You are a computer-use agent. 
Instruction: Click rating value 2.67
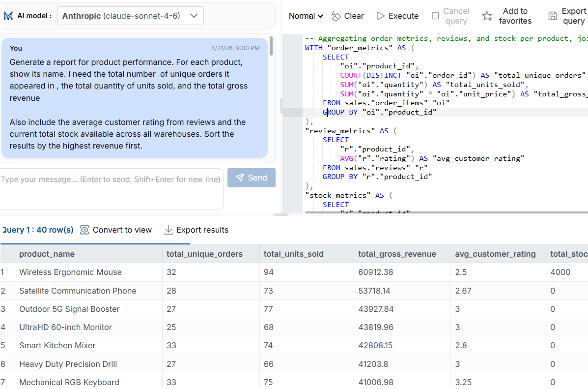pyautogui.click(x=463, y=291)
